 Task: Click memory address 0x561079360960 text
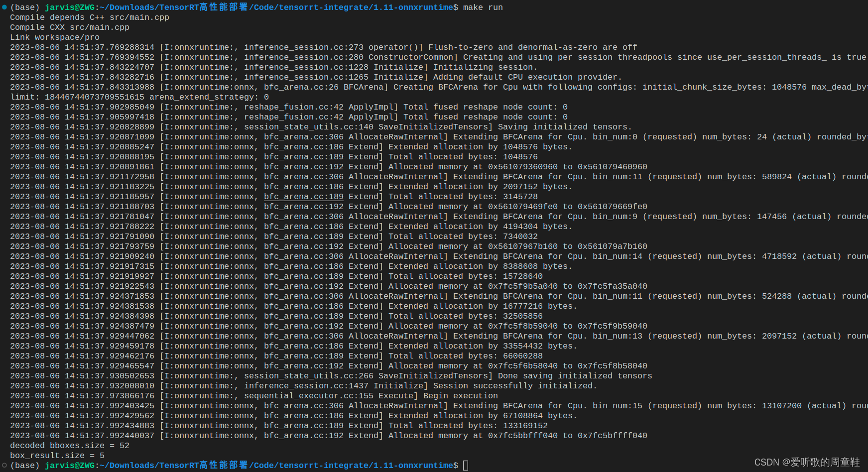[x=523, y=167]
